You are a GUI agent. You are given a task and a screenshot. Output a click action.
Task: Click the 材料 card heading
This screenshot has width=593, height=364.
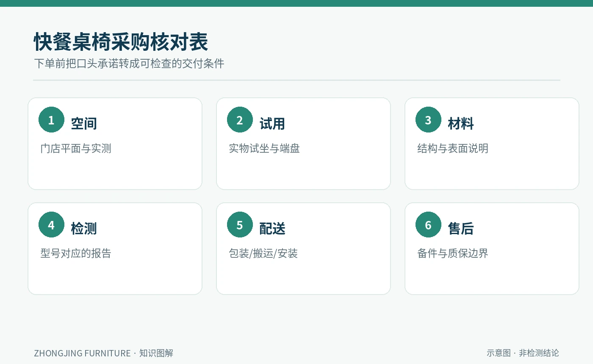(461, 124)
